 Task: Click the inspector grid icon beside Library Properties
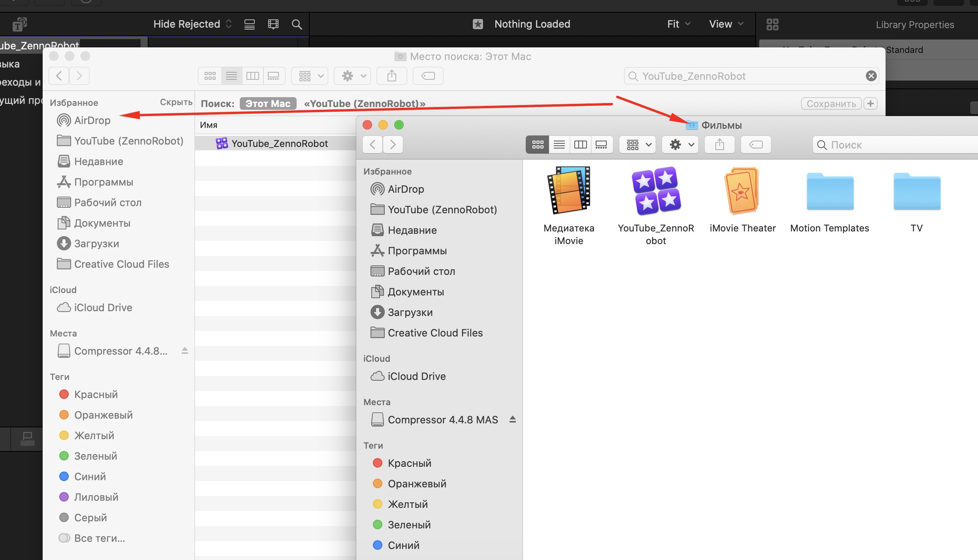tap(772, 24)
